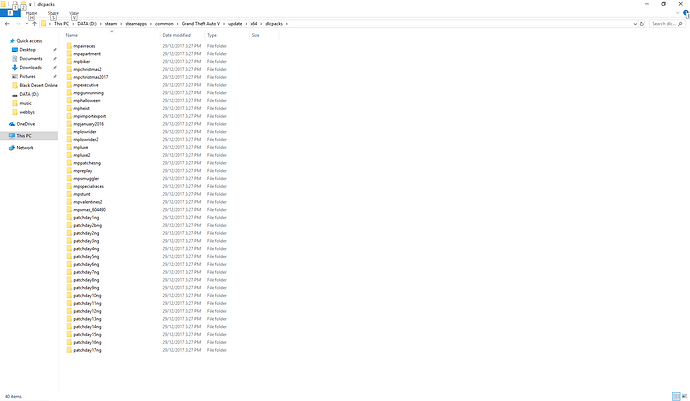Click the folder icon for mplowrider2
690x401 pixels.
click(69, 140)
